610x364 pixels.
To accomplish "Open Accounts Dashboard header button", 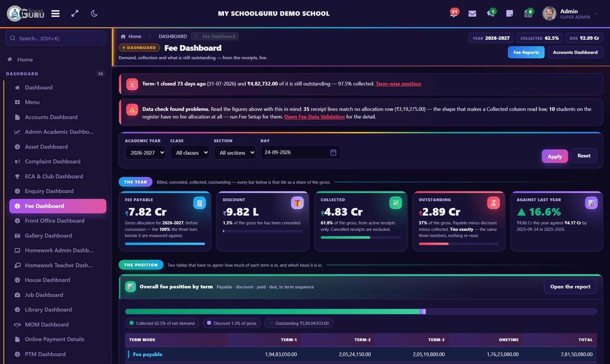I will point(575,52).
